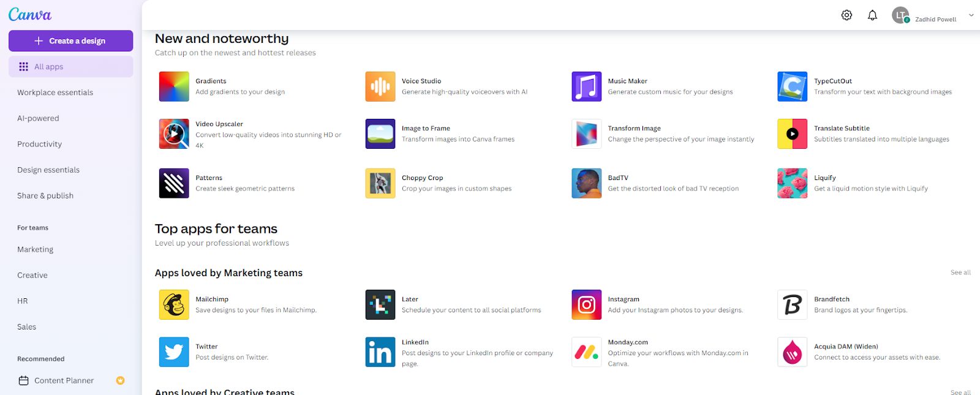Viewport: 980px width, 395px height.
Task: Click the LinkedIn description text
Action: 477,358
